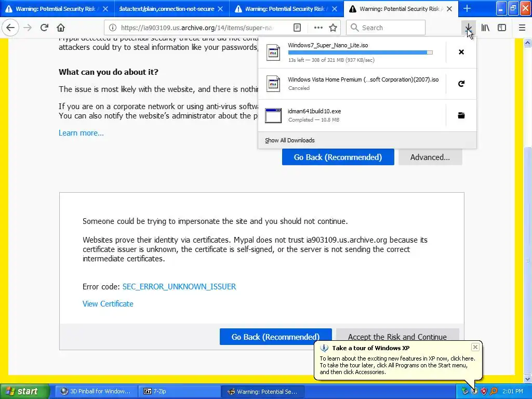Click the Advanced... button
This screenshot has height=399, width=532.
pos(430,157)
